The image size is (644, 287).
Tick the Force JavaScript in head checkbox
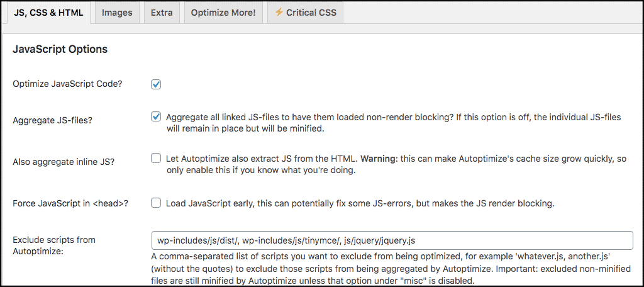pos(156,203)
